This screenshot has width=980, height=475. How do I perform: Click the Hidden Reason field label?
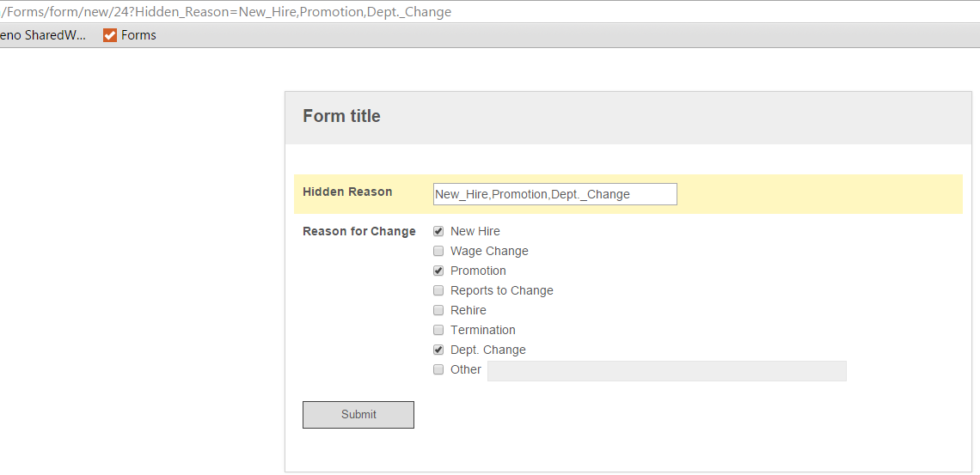[347, 192]
